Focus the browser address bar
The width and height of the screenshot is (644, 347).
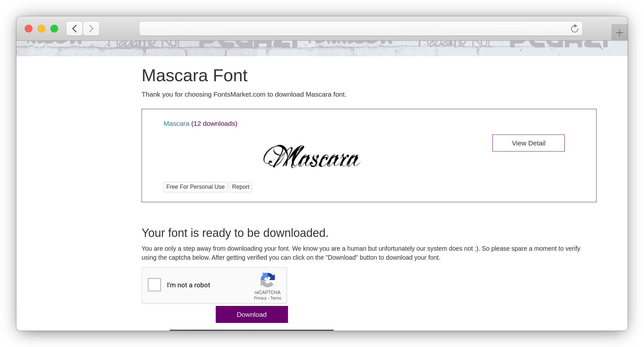(x=361, y=29)
